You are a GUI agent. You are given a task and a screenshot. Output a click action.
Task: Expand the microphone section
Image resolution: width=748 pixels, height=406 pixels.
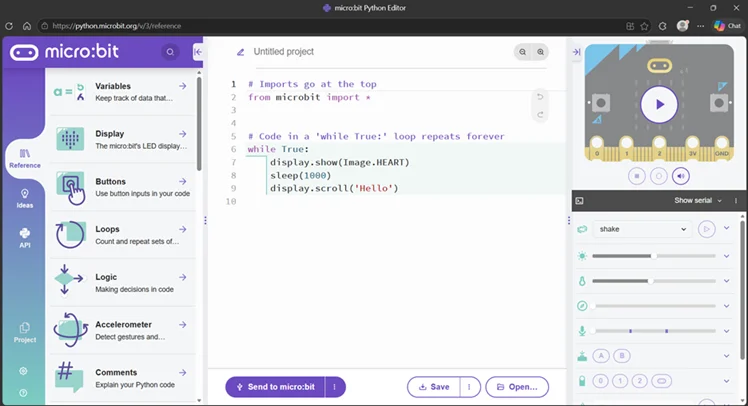[x=727, y=331]
